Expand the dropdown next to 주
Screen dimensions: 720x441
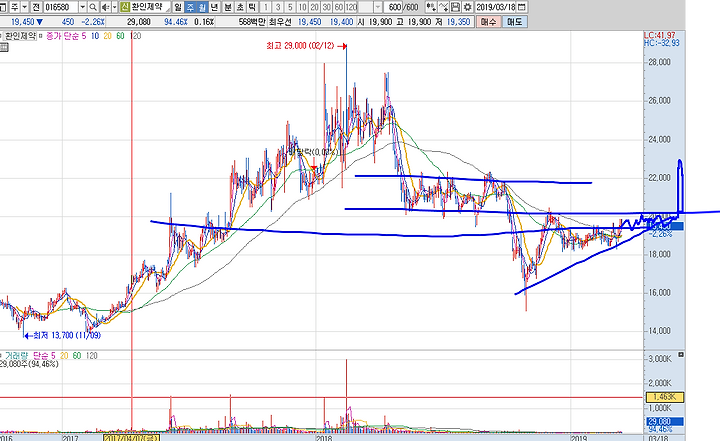(x=24, y=7)
